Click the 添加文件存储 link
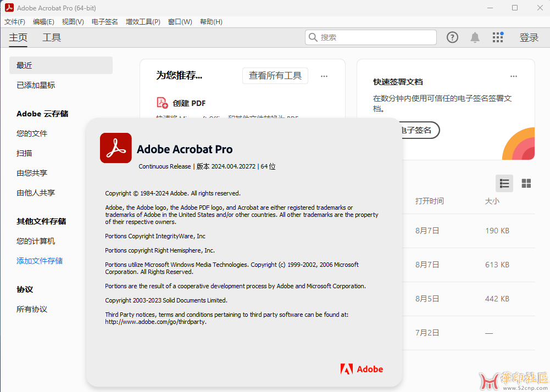550x392 pixels. [x=40, y=261]
